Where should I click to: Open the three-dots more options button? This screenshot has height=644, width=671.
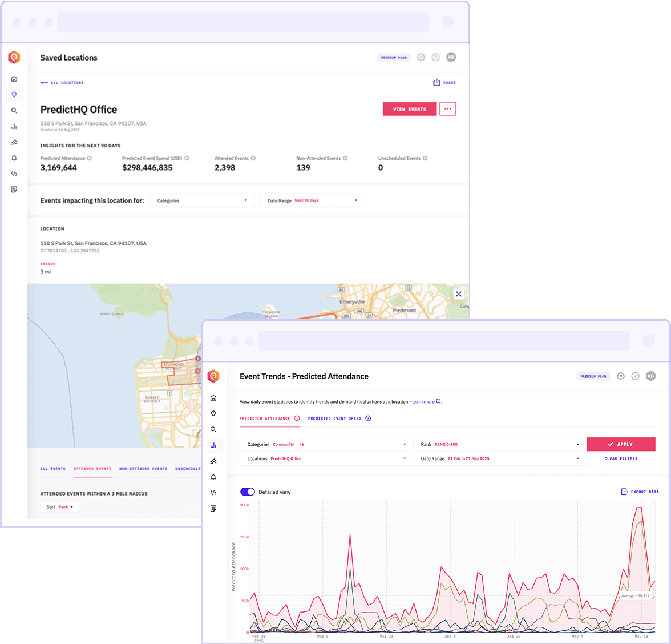coord(447,108)
